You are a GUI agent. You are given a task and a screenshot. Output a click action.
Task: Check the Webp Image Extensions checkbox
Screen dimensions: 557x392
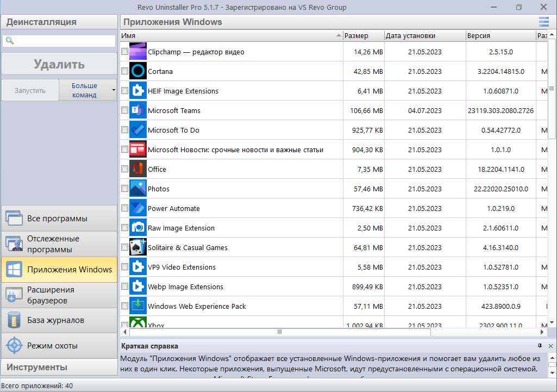click(x=124, y=286)
